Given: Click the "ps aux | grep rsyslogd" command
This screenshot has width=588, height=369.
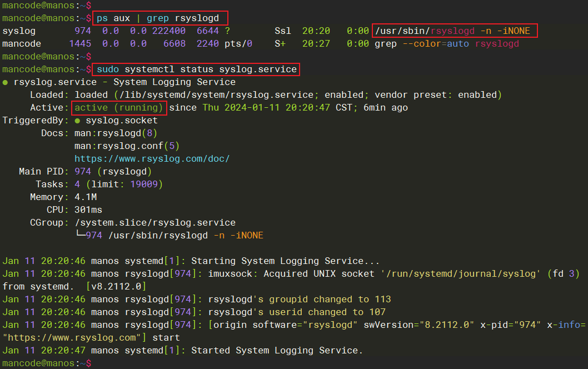Looking at the screenshot, I should point(161,18).
